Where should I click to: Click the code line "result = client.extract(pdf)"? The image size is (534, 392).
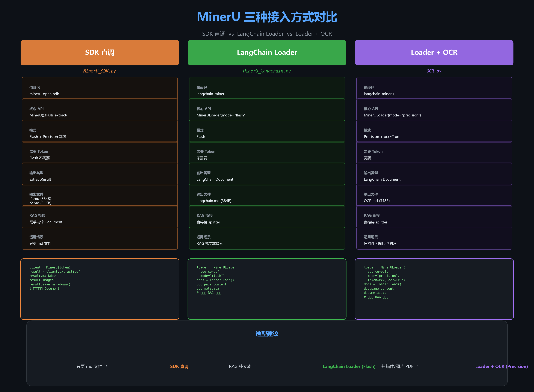pyautogui.click(x=56, y=272)
